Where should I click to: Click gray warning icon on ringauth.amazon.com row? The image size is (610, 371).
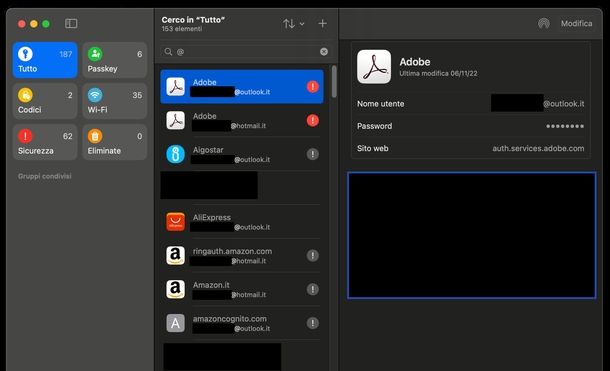[312, 256]
